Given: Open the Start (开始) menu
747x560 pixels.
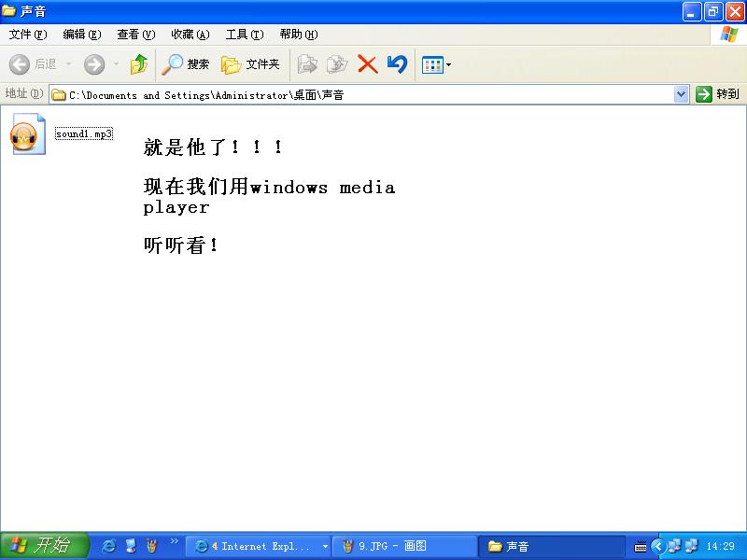Looking at the screenshot, I should click(44, 546).
